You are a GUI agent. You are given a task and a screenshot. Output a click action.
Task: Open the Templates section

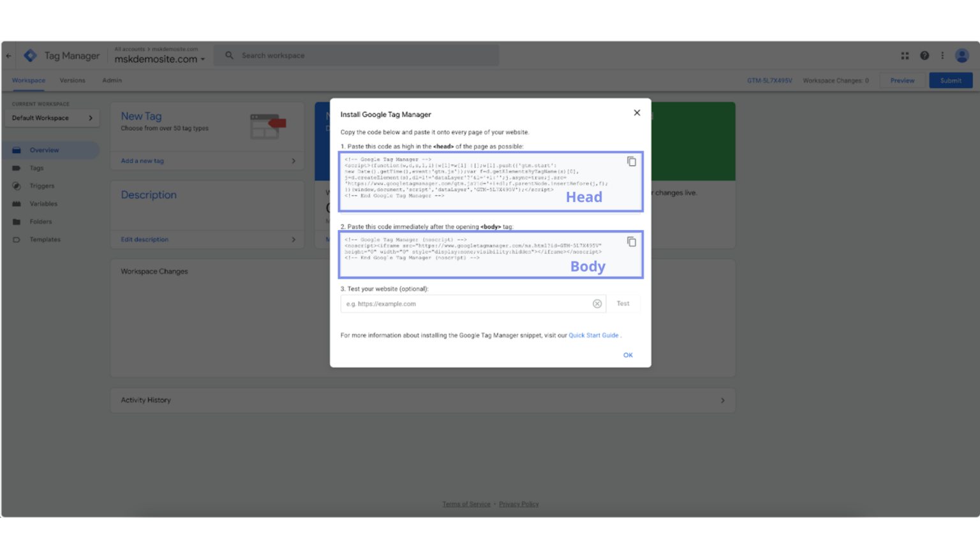coord(45,239)
